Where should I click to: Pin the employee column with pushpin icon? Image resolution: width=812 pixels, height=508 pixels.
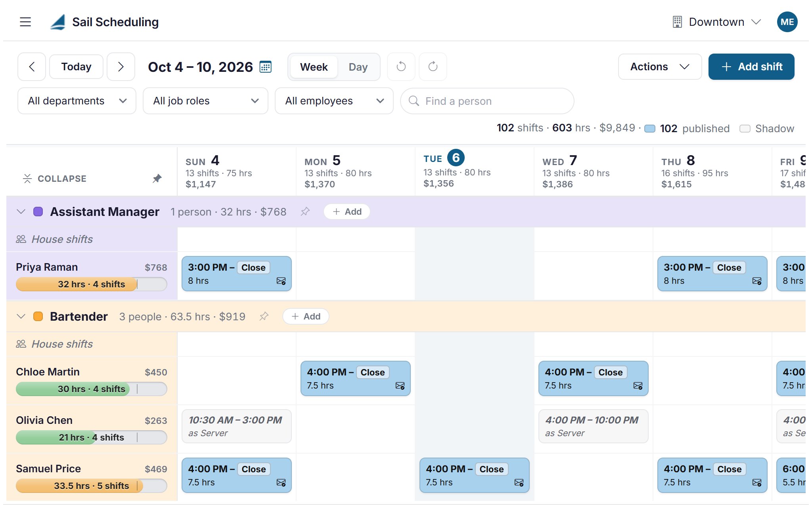pyautogui.click(x=157, y=179)
